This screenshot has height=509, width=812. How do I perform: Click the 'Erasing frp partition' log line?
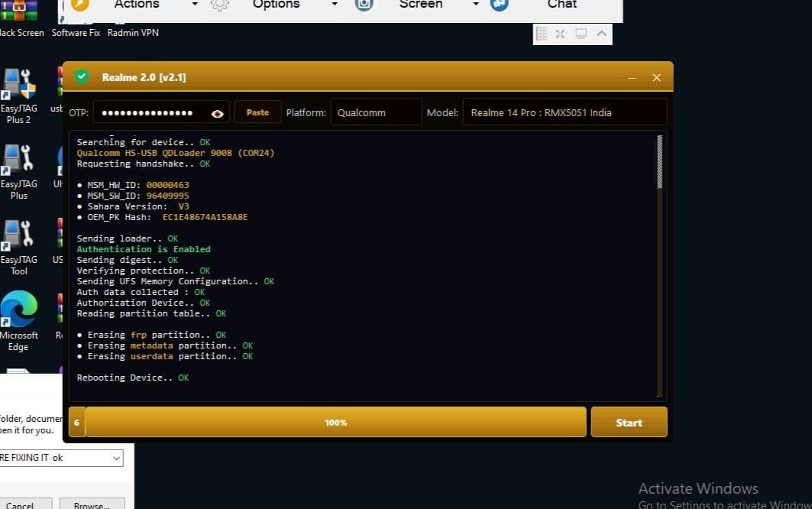pyautogui.click(x=152, y=335)
